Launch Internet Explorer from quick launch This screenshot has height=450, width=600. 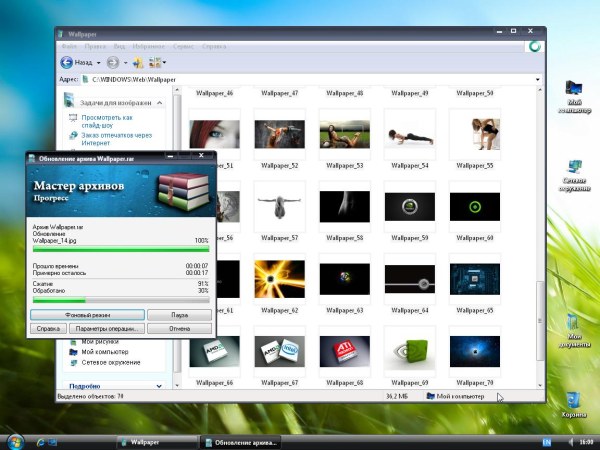click(43, 442)
